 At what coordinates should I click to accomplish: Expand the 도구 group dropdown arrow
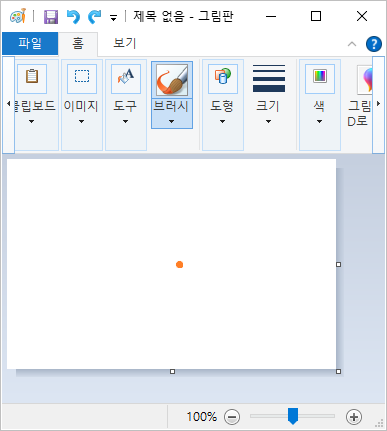[125, 122]
